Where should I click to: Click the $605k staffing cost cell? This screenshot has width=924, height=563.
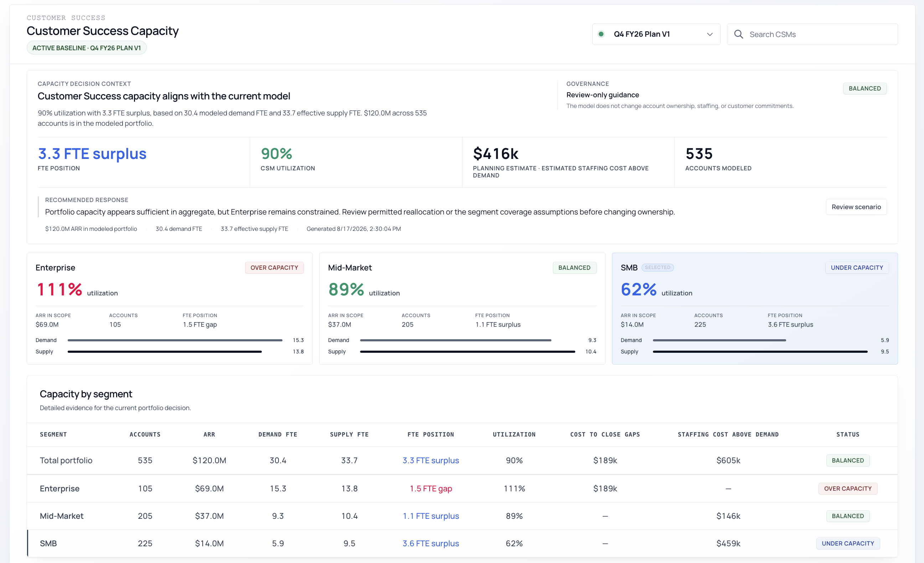coord(728,460)
